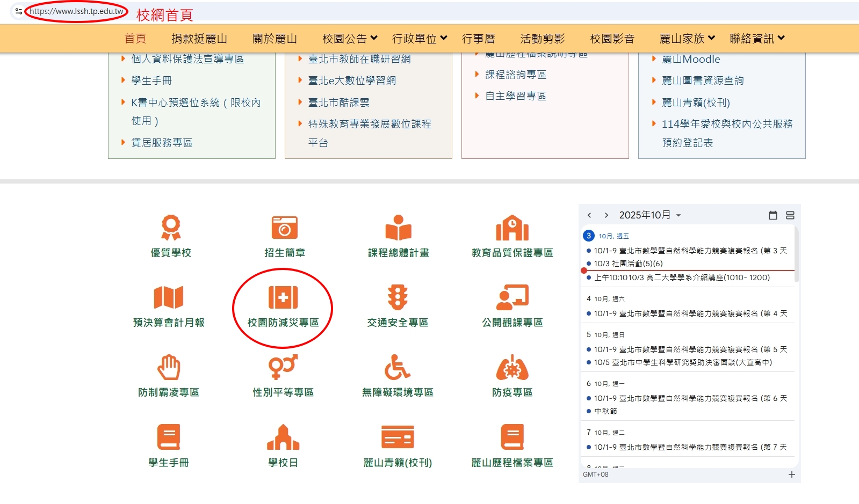Toggle the calendar agenda view icon
This screenshot has width=859, height=504.
[x=790, y=215]
